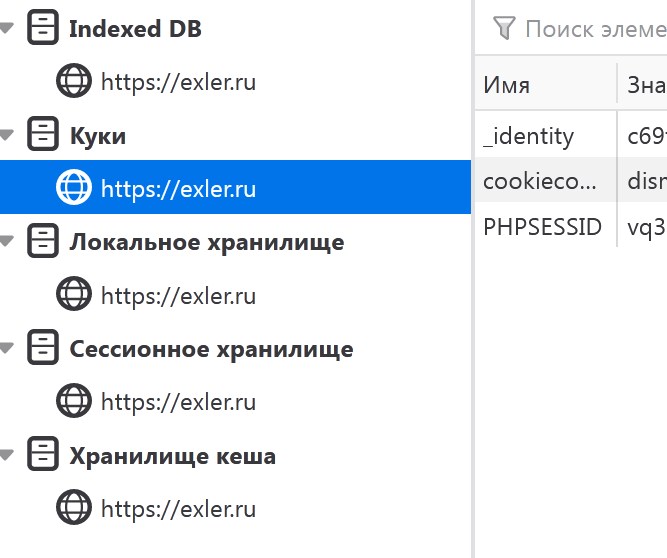Image resolution: width=667 pixels, height=558 pixels.
Task: Click the Indexed DB storage icon
Action: point(42,28)
